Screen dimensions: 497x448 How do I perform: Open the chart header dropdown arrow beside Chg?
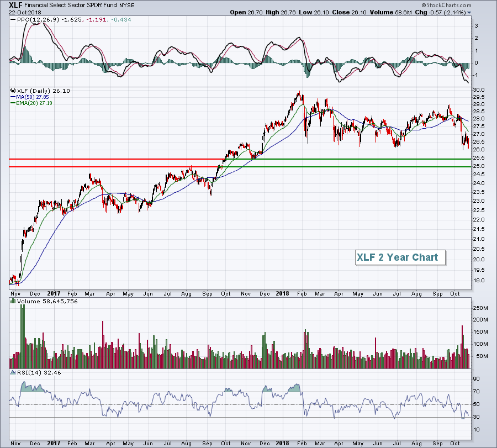point(469,13)
